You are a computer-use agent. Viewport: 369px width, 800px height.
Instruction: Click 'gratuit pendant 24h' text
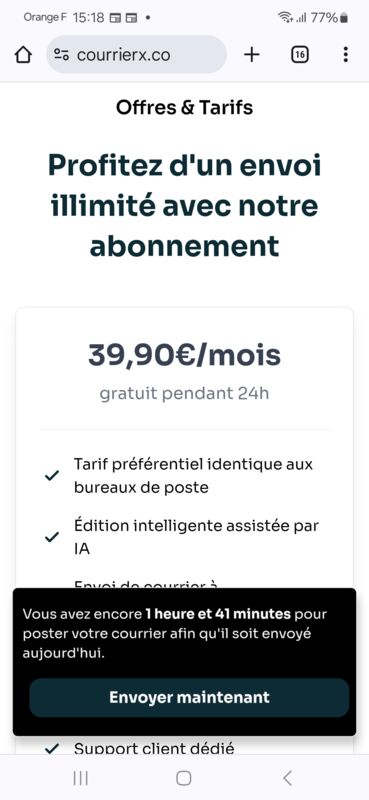point(184,394)
